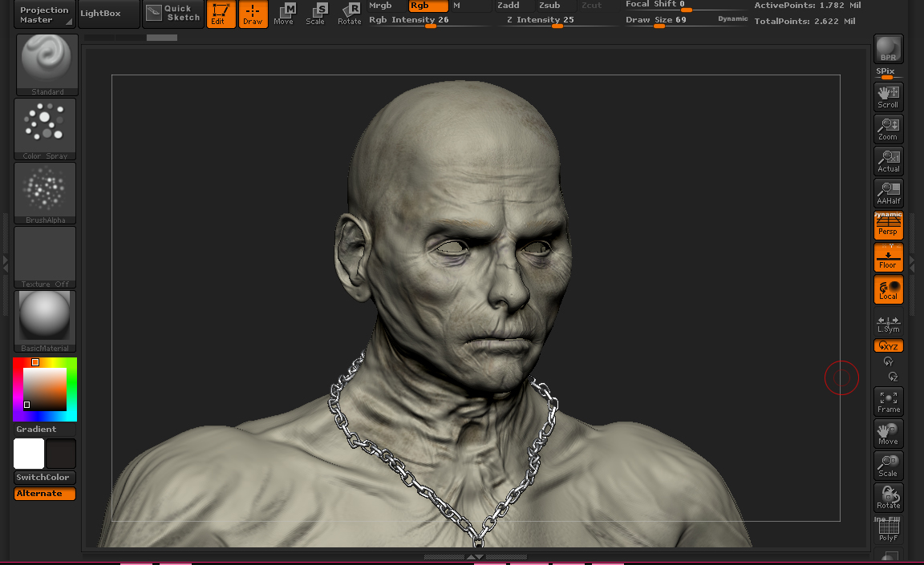Adjust Focal Shift slider
The image size is (924, 565).
coord(686,6)
